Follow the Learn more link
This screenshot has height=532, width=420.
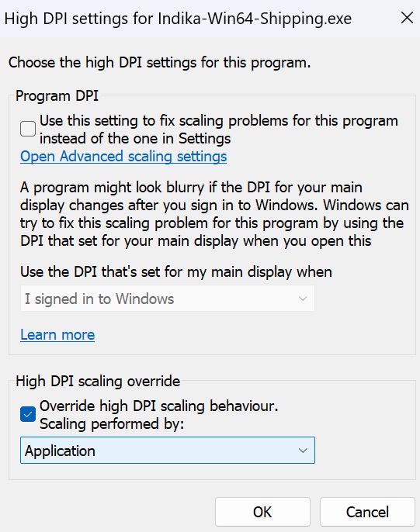tap(57, 335)
